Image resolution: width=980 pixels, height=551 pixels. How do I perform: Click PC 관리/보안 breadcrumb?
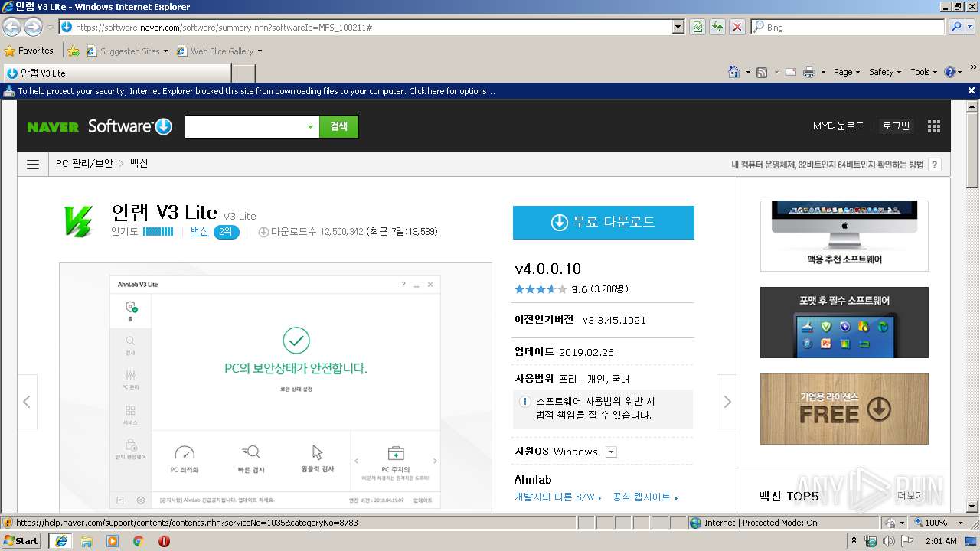click(x=84, y=164)
